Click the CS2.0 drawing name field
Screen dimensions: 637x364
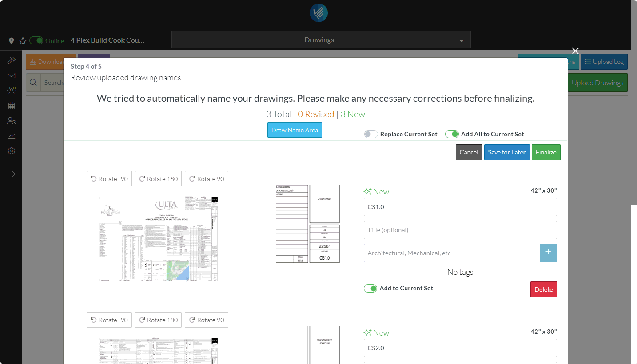coord(460,348)
